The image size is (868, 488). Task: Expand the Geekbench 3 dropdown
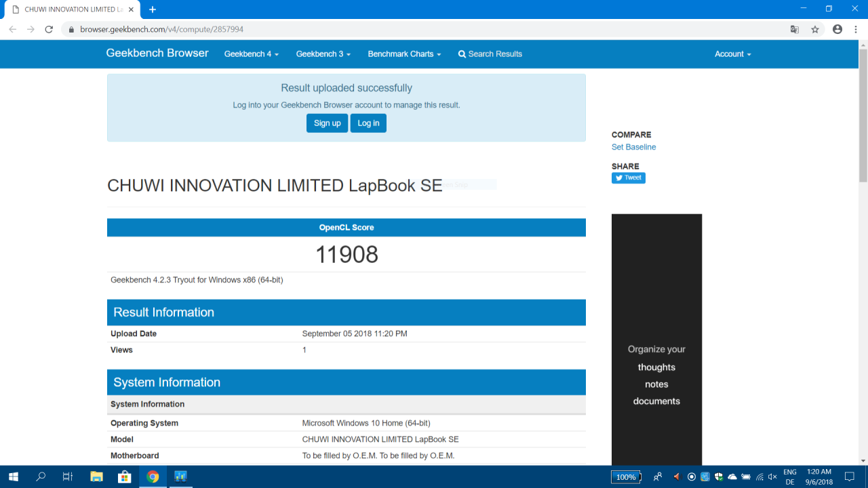(323, 54)
